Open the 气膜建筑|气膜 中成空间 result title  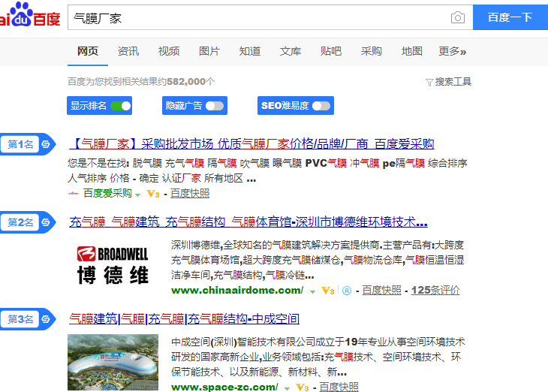(184, 319)
